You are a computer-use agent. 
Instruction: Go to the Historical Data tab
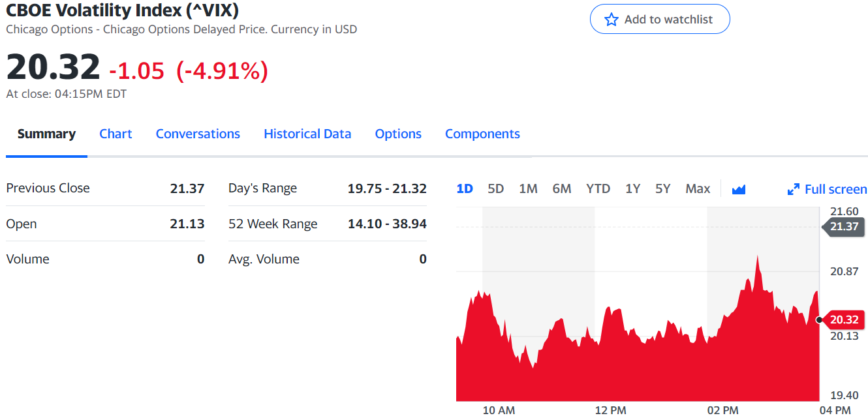[x=307, y=134]
